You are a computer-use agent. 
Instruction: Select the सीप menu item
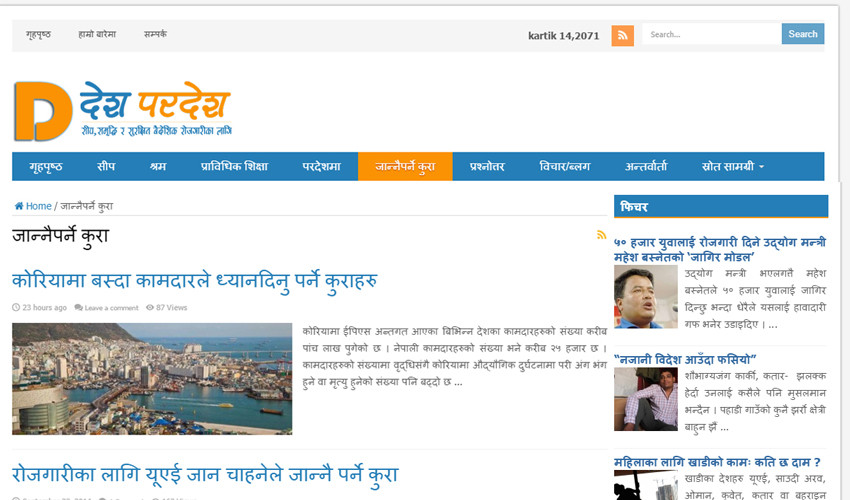click(106, 166)
